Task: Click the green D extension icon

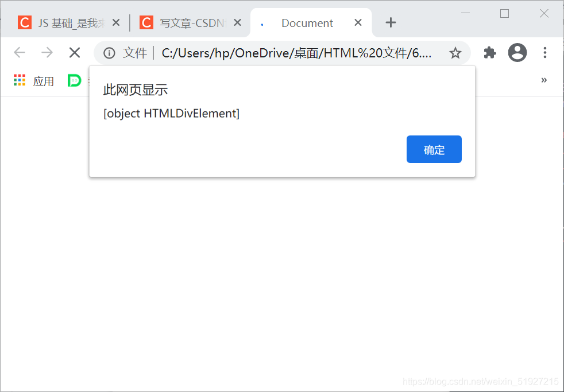Action: click(x=74, y=80)
